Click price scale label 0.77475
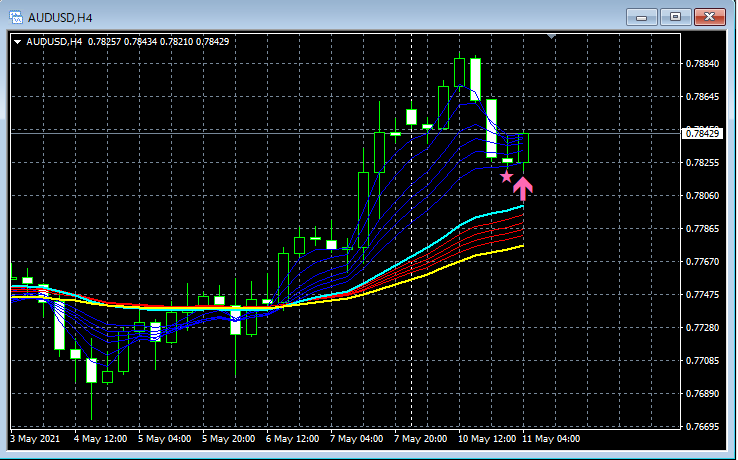 (703, 294)
